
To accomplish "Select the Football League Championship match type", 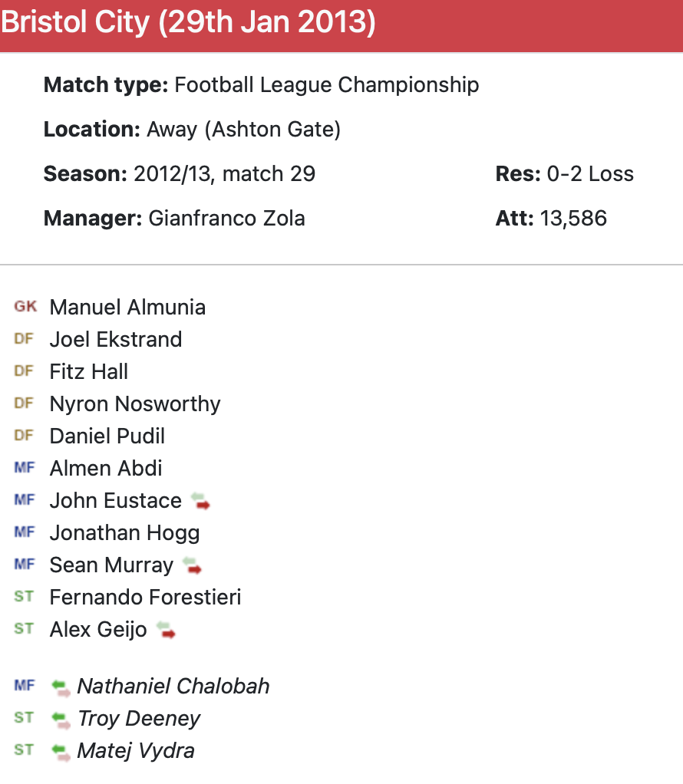I will click(326, 84).
